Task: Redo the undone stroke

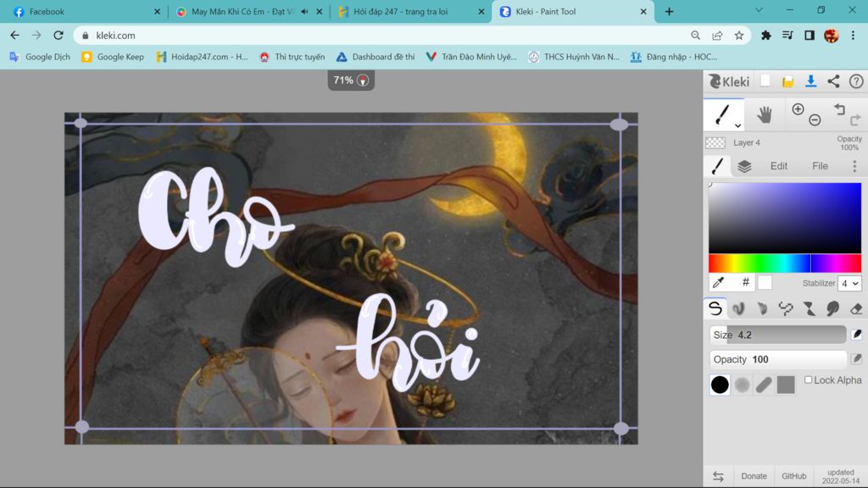Action: pyautogui.click(x=855, y=119)
